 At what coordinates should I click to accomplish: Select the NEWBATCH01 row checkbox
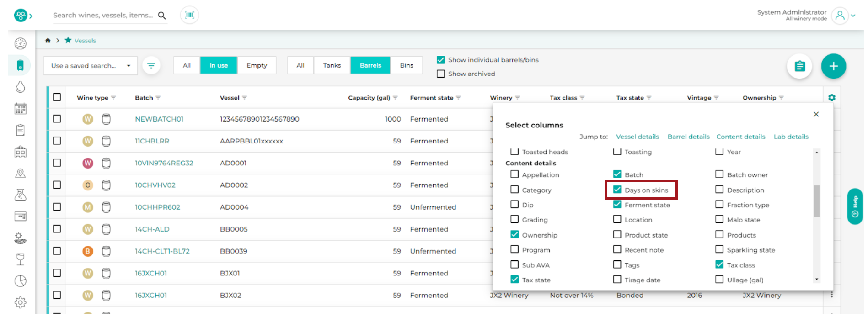tap(57, 119)
